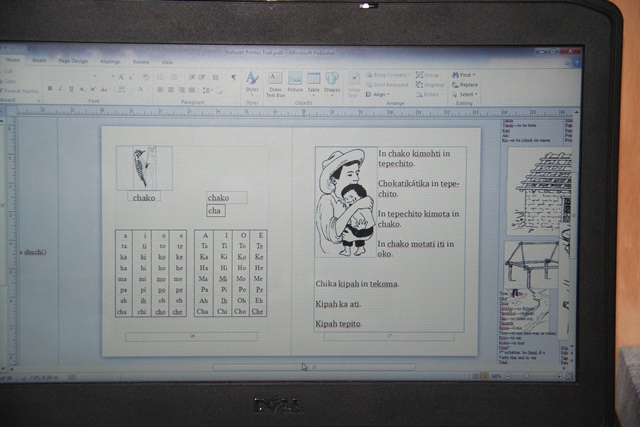Screen dimensions: 640x427
Task: Switch to the Home tab
Action: (13, 60)
